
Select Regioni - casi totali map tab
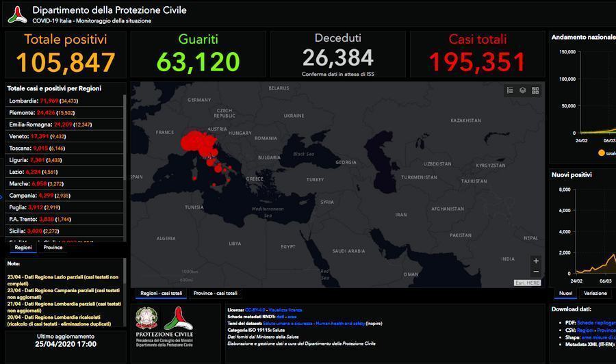click(162, 294)
